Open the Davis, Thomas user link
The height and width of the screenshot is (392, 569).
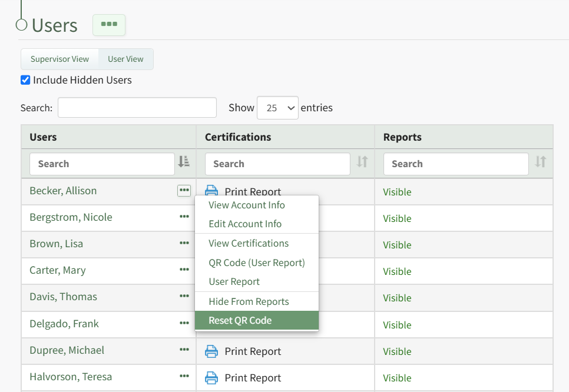click(63, 297)
